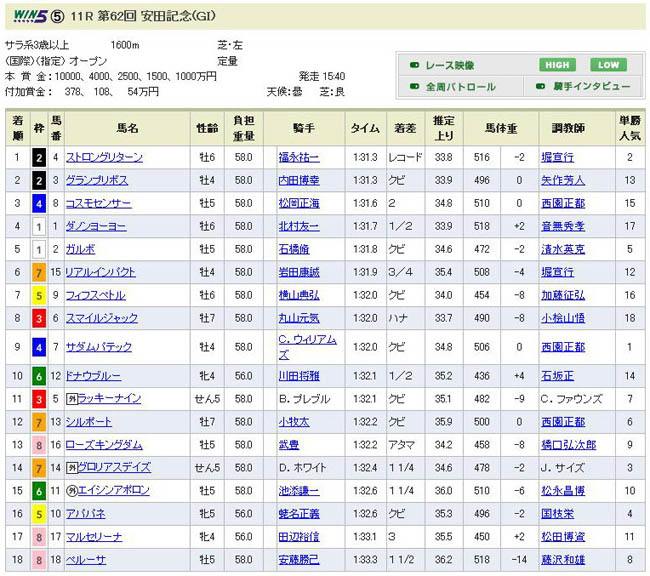View trainer 矢作芳人 profile
Viewport: 650px width, 576px height.
click(564, 180)
